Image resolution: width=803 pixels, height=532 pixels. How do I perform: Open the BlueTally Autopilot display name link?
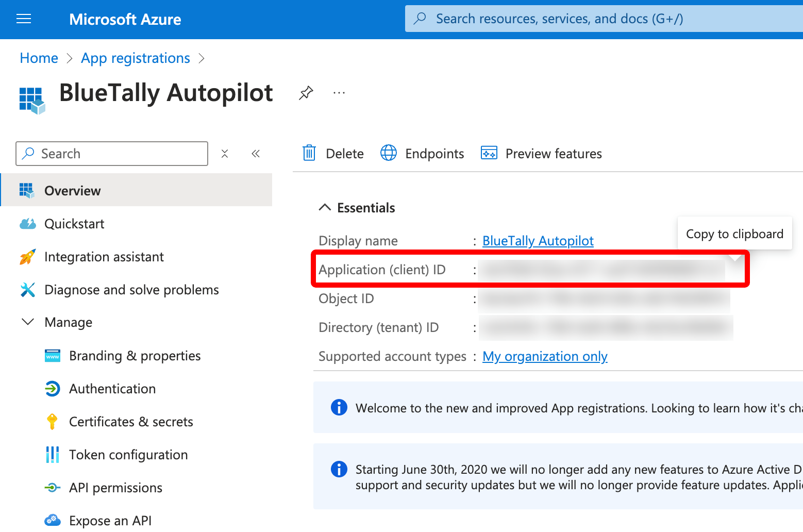pyautogui.click(x=538, y=241)
